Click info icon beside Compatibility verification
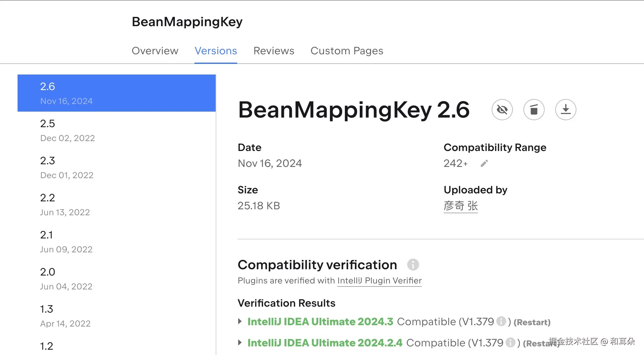Viewport: 644px width, 355px height. pos(413,265)
